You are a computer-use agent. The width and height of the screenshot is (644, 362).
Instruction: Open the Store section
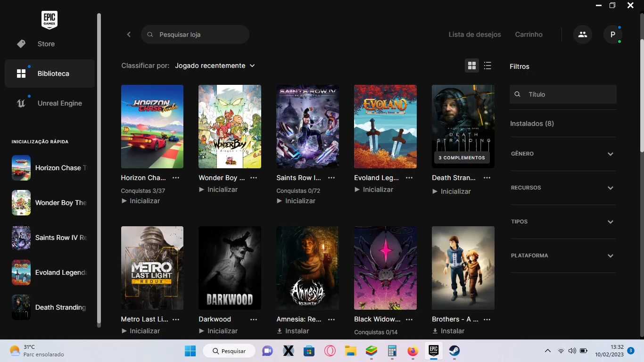coord(50,44)
